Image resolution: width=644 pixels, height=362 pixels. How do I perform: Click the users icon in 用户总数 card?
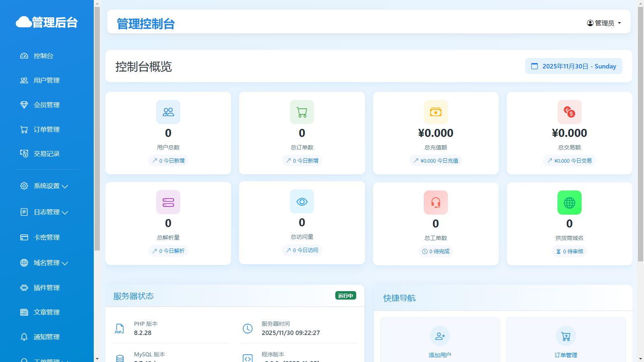pyautogui.click(x=168, y=112)
